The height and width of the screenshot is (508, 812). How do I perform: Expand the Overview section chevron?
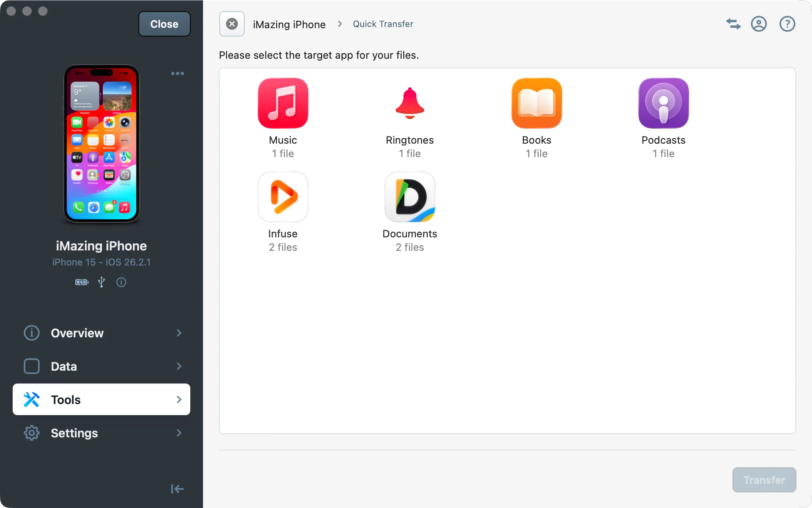tap(180, 333)
